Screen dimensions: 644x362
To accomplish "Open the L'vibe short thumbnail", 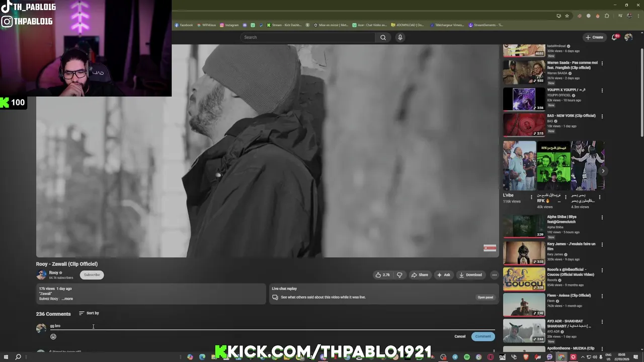I will tap(519, 166).
